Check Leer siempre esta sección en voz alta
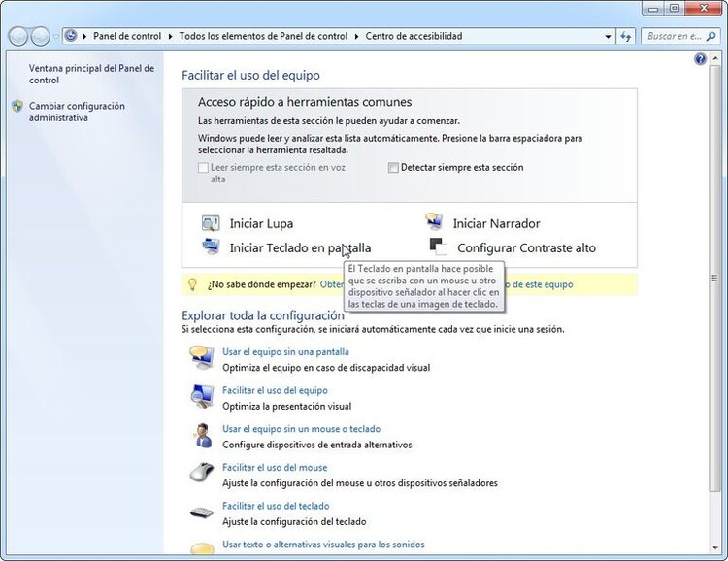Viewport: 728px width, 561px height. 203,168
